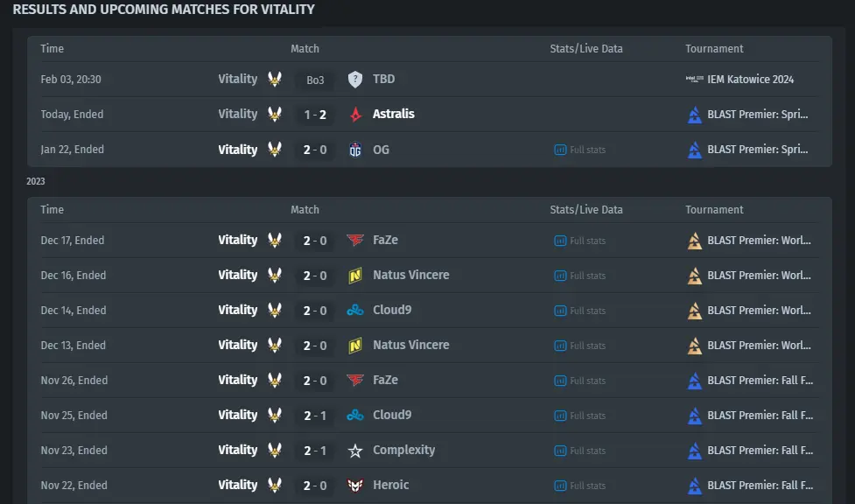Open Full stats for the Heroic match
Viewport: 855px width, 504px height.
tap(580, 486)
